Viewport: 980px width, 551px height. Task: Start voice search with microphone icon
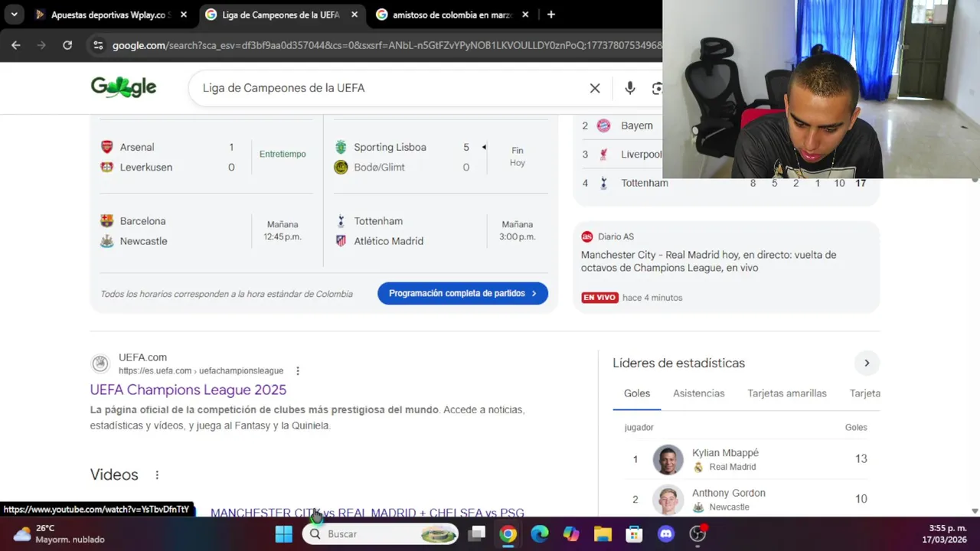[629, 88]
